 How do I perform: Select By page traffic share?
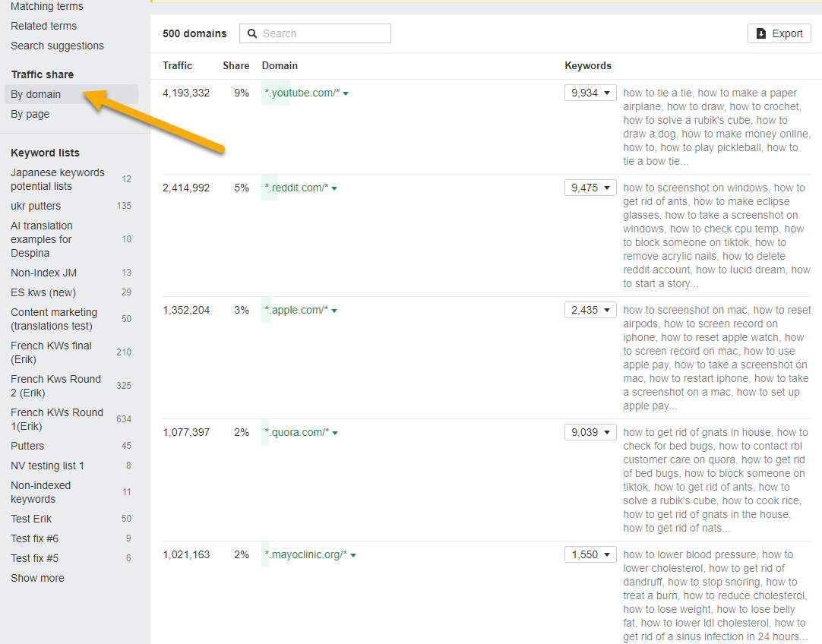point(30,114)
